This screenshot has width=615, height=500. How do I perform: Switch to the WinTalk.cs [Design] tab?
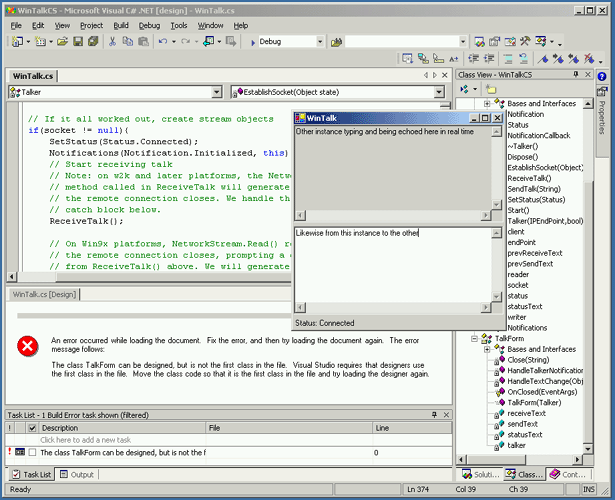(44, 294)
